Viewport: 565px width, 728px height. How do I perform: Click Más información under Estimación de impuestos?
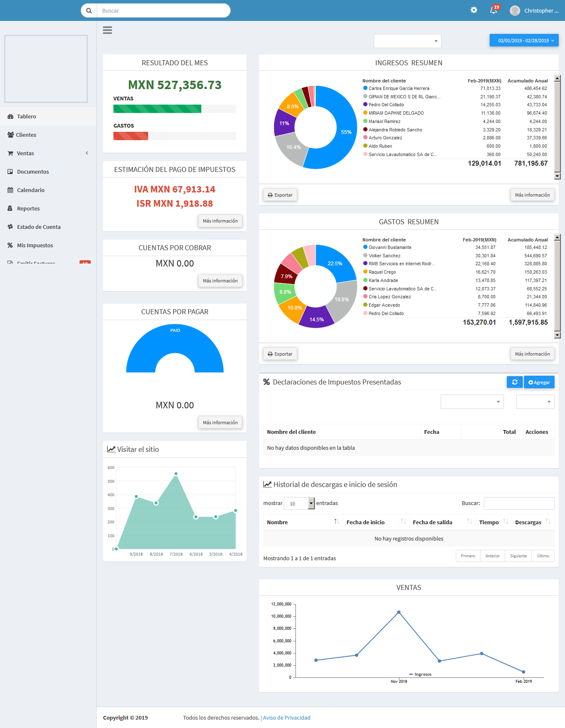click(220, 221)
